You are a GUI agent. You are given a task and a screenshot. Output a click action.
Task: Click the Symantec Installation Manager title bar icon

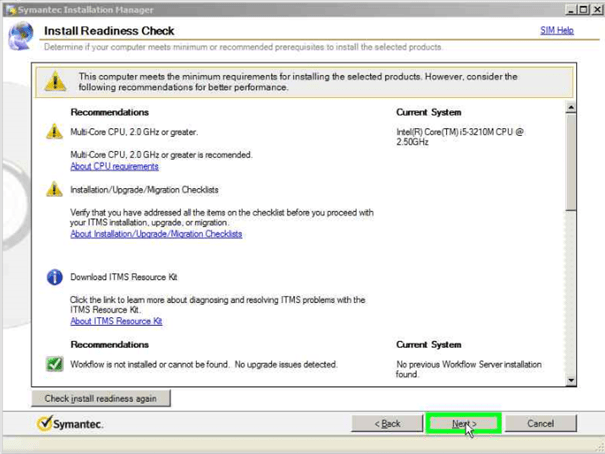[9, 9]
